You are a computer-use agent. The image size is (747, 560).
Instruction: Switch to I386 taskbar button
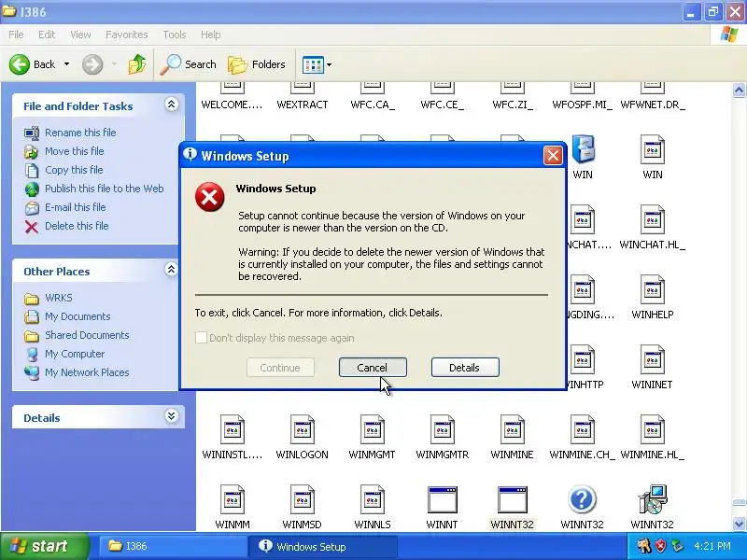pos(172,546)
